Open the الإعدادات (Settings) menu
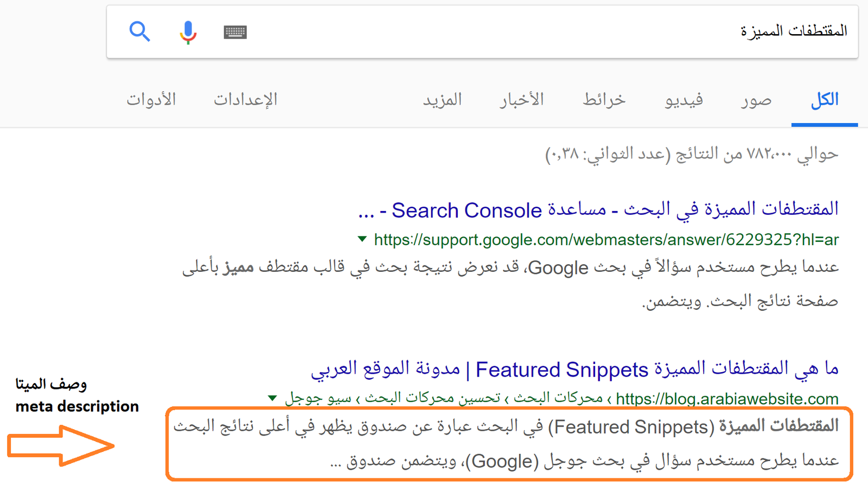The height and width of the screenshot is (498, 868). [x=245, y=100]
